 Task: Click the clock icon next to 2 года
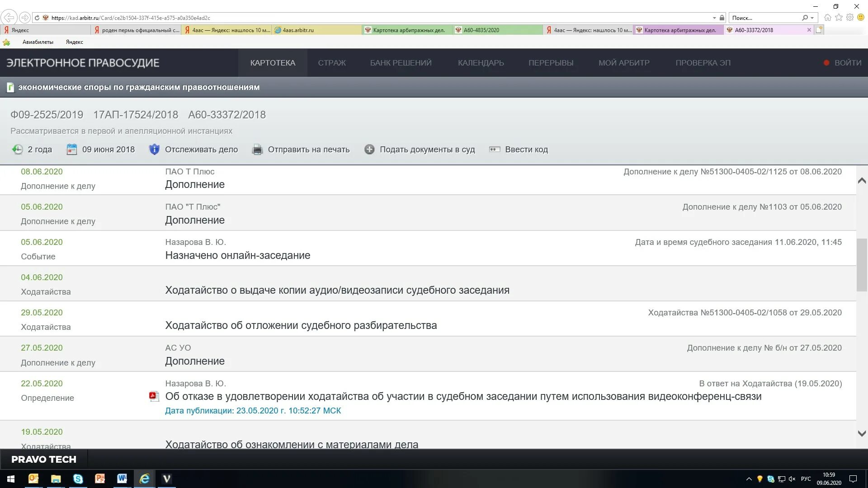17,150
